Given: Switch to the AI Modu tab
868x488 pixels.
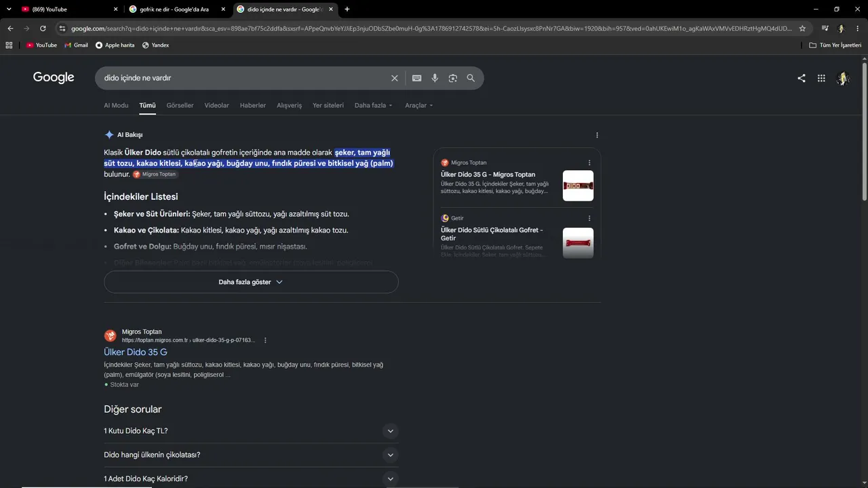Looking at the screenshot, I should pyautogui.click(x=116, y=106).
